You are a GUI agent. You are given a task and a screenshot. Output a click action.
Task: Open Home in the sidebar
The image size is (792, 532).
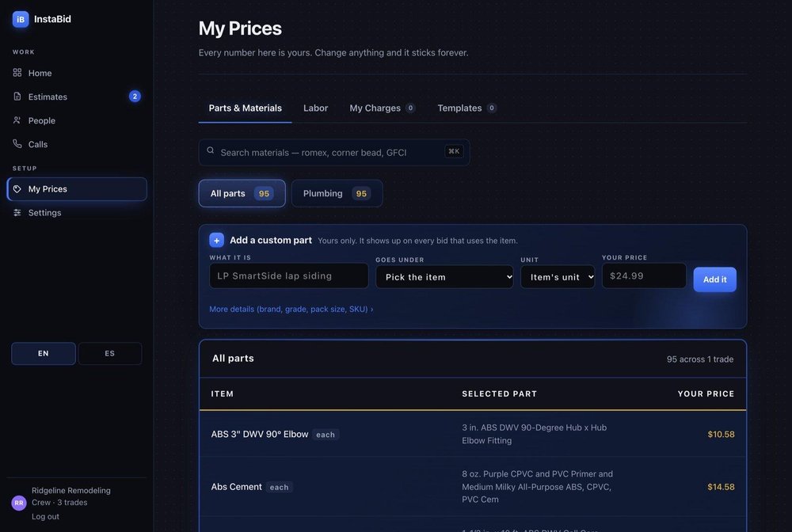click(77, 73)
